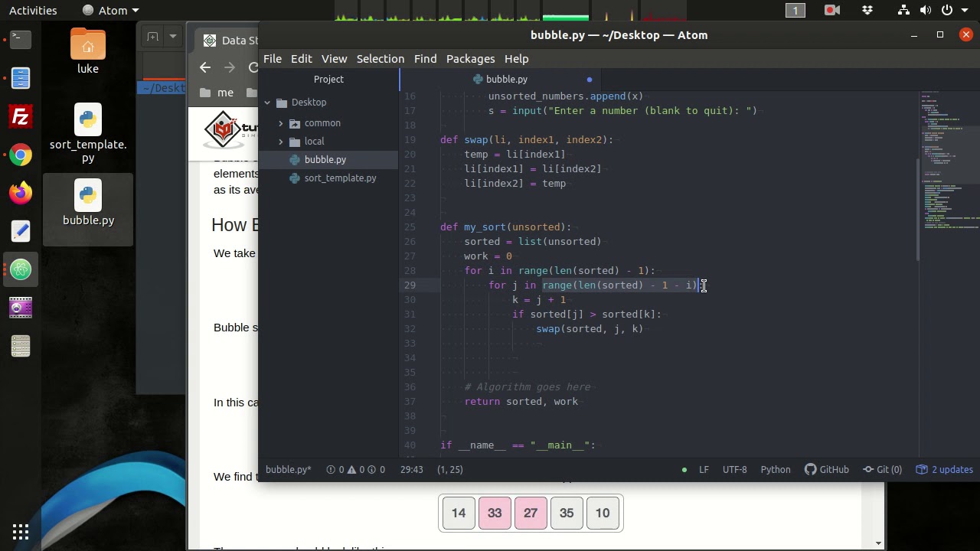Click the screen recording indicator in top bar
Screen dimensions: 980x551
[832, 10]
